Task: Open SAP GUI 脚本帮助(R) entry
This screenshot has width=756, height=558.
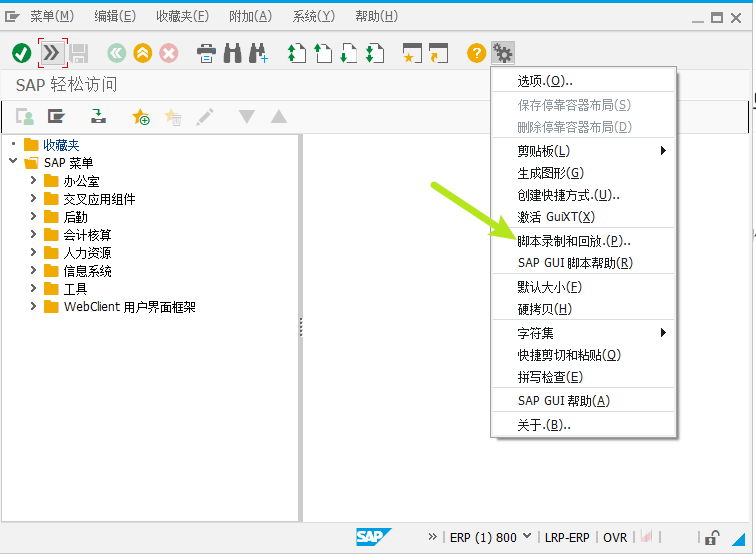Action: [x=583, y=263]
